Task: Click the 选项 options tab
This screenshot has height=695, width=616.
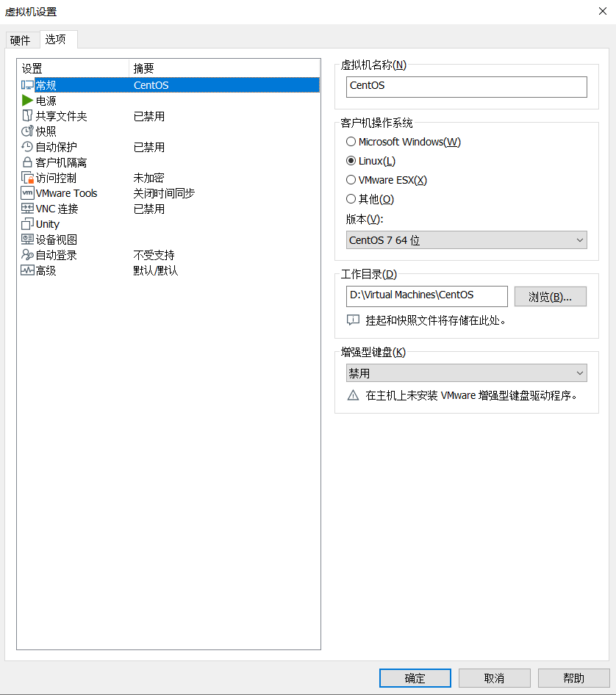Action: click(x=56, y=40)
